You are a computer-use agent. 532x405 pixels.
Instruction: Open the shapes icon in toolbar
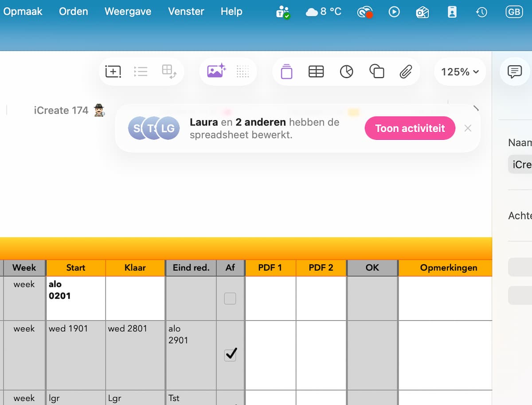[376, 71]
